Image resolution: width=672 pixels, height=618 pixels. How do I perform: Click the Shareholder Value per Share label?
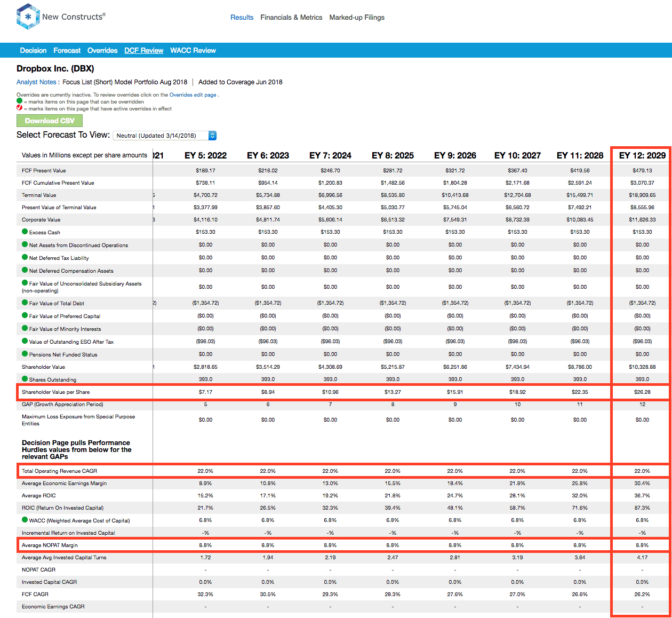[x=55, y=392]
